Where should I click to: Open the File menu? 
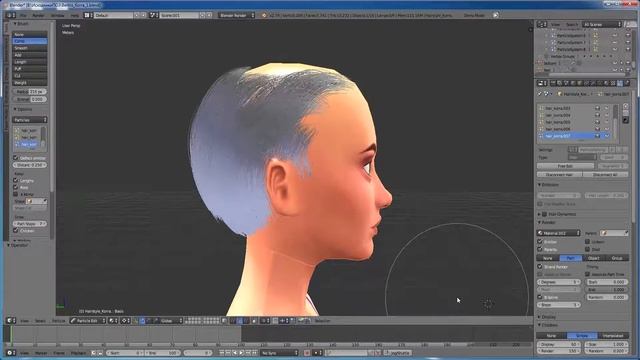[23, 15]
